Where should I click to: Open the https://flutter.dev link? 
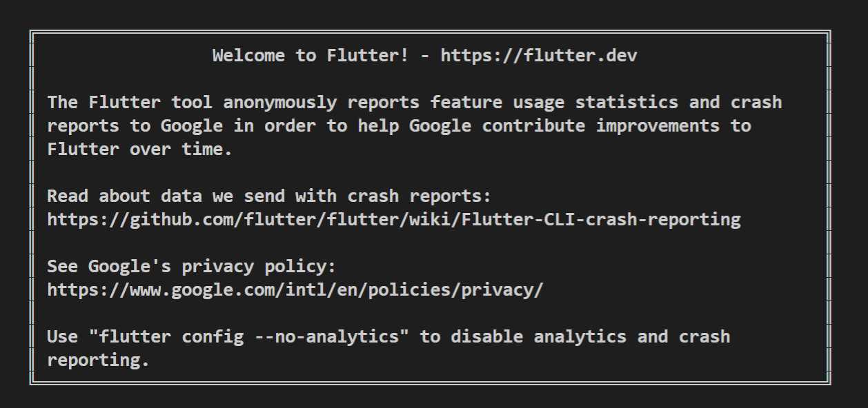click(539, 56)
